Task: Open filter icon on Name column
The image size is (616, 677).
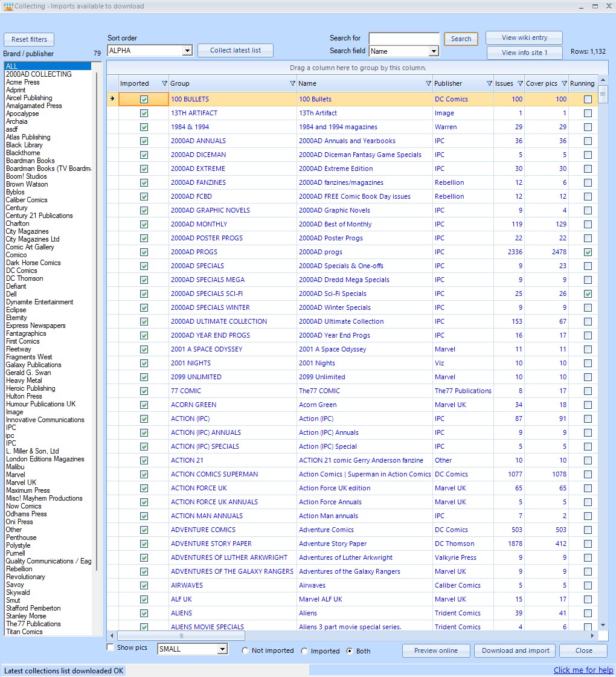Action: click(x=428, y=84)
